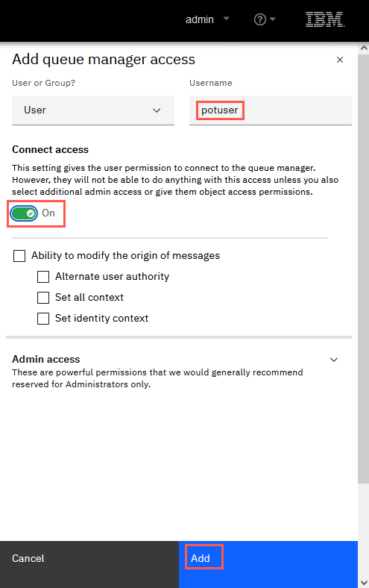
Task: Check Alternate user authority box
Action: click(x=43, y=277)
